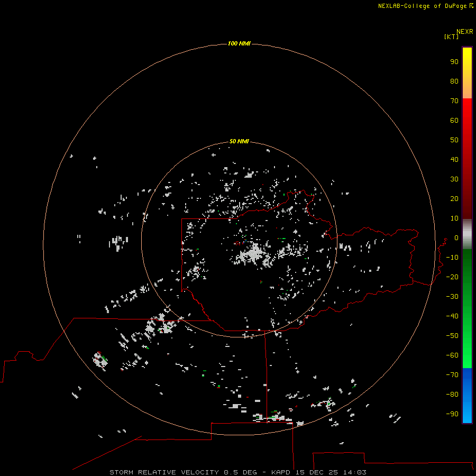Click the -60 value on the velocity scale
Viewport: 476px width, 476px height.
(452, 355)
